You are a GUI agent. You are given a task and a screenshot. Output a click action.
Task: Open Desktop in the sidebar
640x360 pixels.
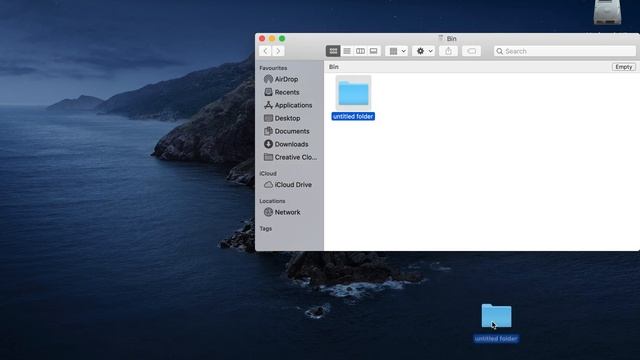[x=282, y=118]
